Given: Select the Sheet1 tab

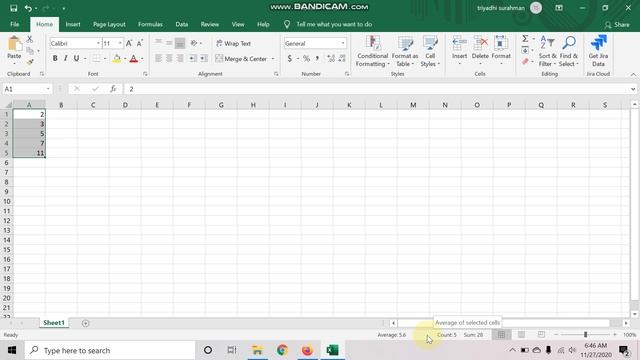Looking at the screenshot, I should [54, 323].
